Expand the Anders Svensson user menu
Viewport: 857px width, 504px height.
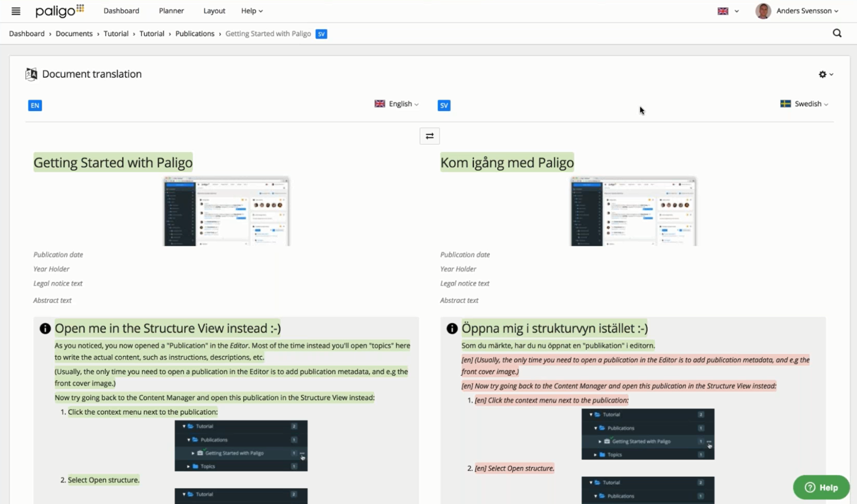point(807,11)
